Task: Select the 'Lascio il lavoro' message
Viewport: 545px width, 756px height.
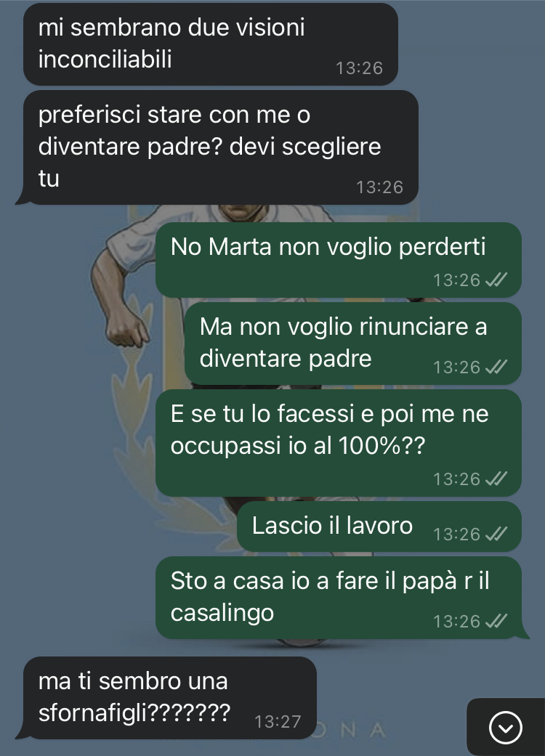Action: click(x=379, y=527)
